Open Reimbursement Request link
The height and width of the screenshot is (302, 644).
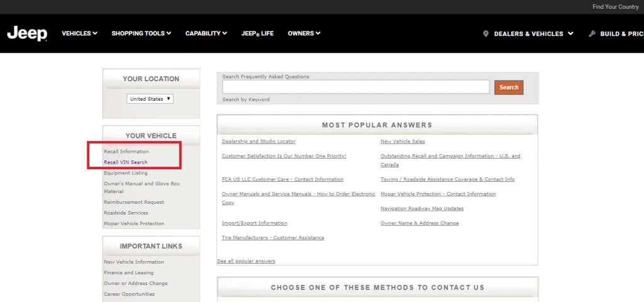click(134, 202)
